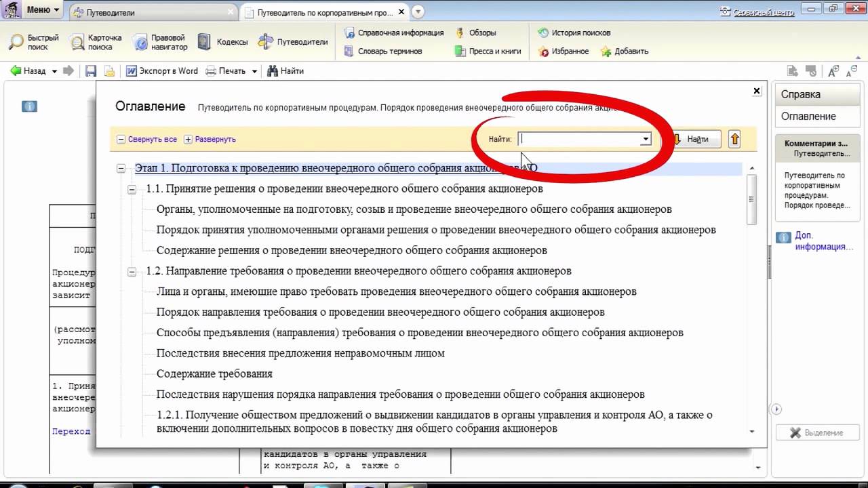The image size is (868, 488).
Task: Open the Обзоры section
Action: click(x=476, y=33)
